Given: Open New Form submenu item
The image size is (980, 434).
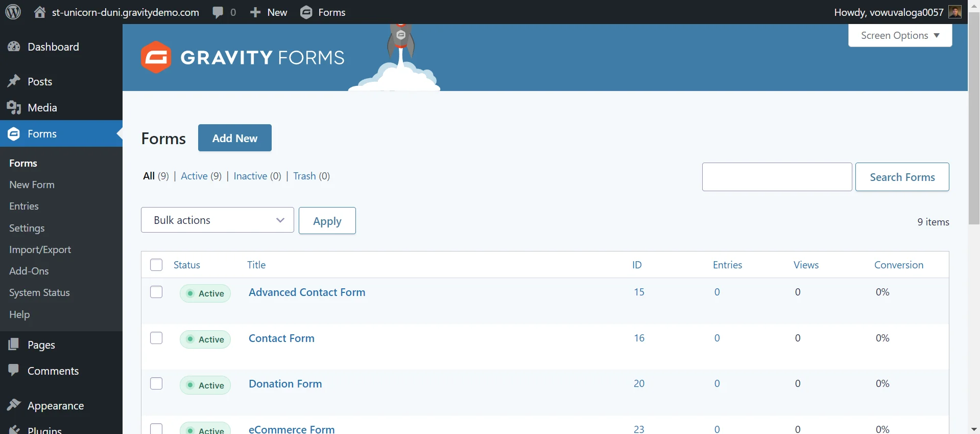Looking at the screenshot, I should click(x=32, y=185).
